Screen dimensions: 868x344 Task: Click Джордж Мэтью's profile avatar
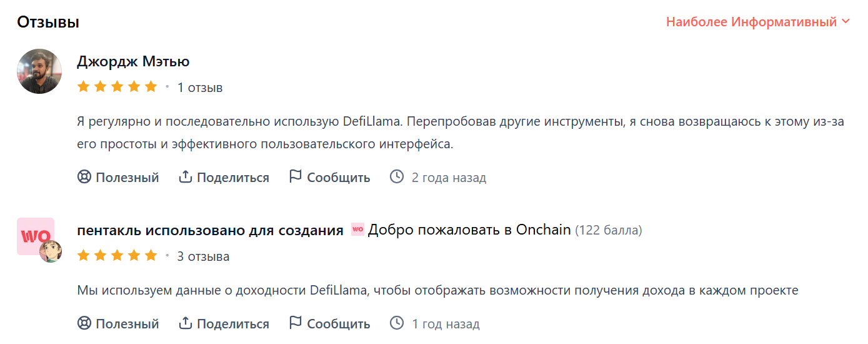pyautogui.click(x=39, y=71)
